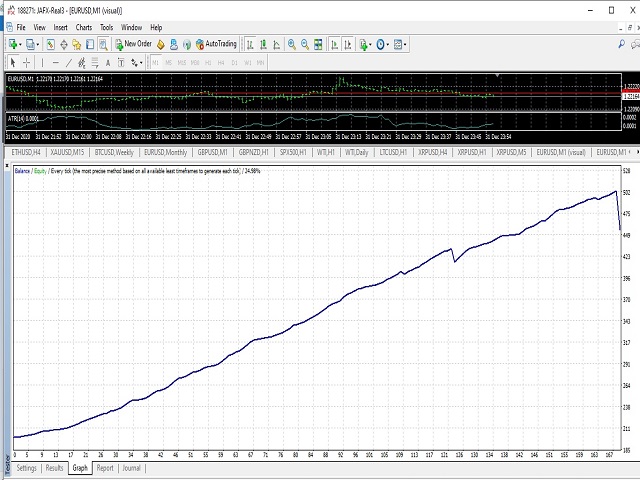Screen dimensions: 640x480
Task: Toggle the Market Watch panel
Action: pos(51,44)
